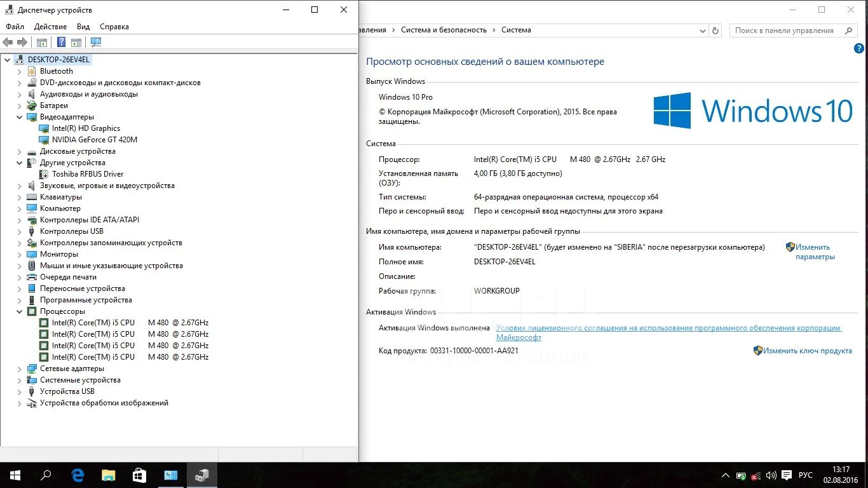Open the clock showing 13:17
Viewport: 868px width, 488px height.
841,470
